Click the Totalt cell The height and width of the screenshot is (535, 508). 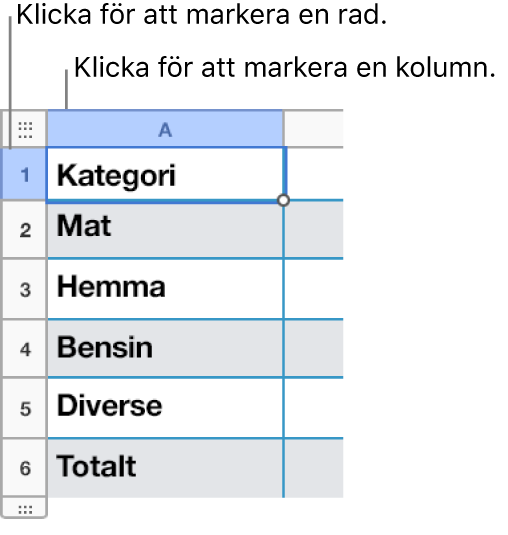coord(165,468)
